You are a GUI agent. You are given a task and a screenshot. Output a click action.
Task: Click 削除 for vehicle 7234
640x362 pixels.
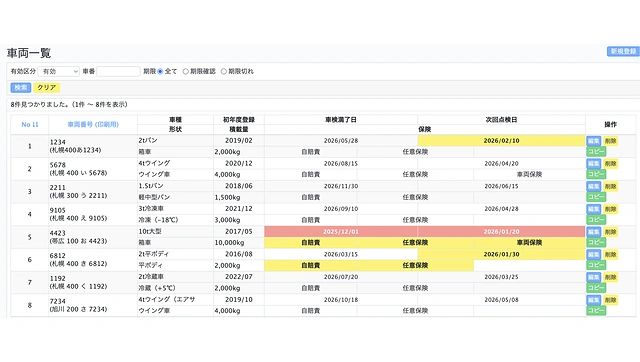[611, 300]
